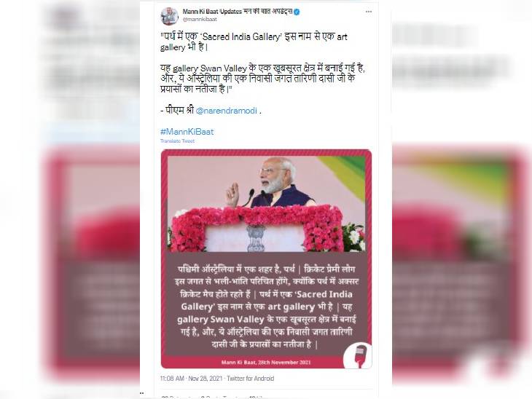Click the blue verified badge
532x399 pixels.
297,12
